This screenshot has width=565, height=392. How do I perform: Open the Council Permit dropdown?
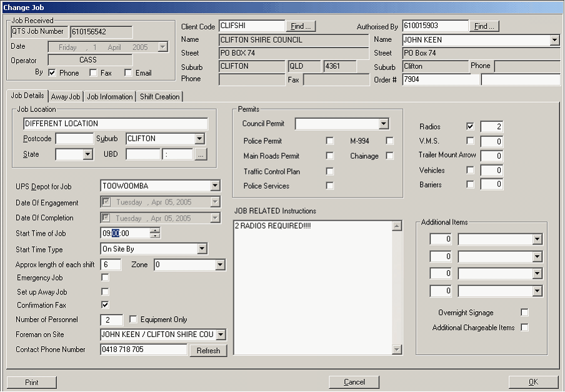click(384, 124)
